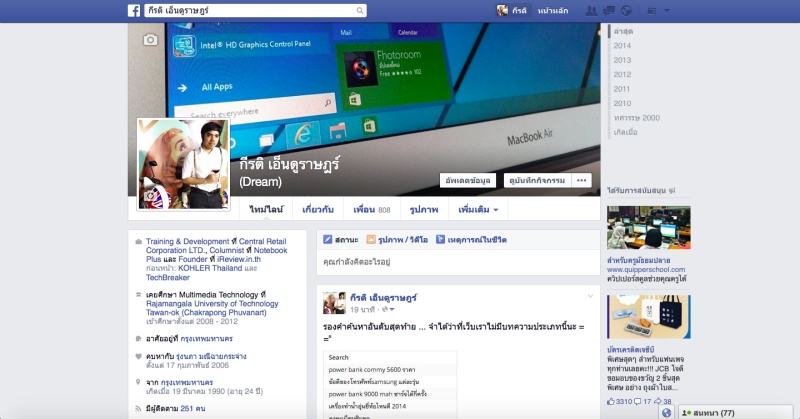
Task: Jump to 2011 in timeline navigator
Action: [622, 89]
